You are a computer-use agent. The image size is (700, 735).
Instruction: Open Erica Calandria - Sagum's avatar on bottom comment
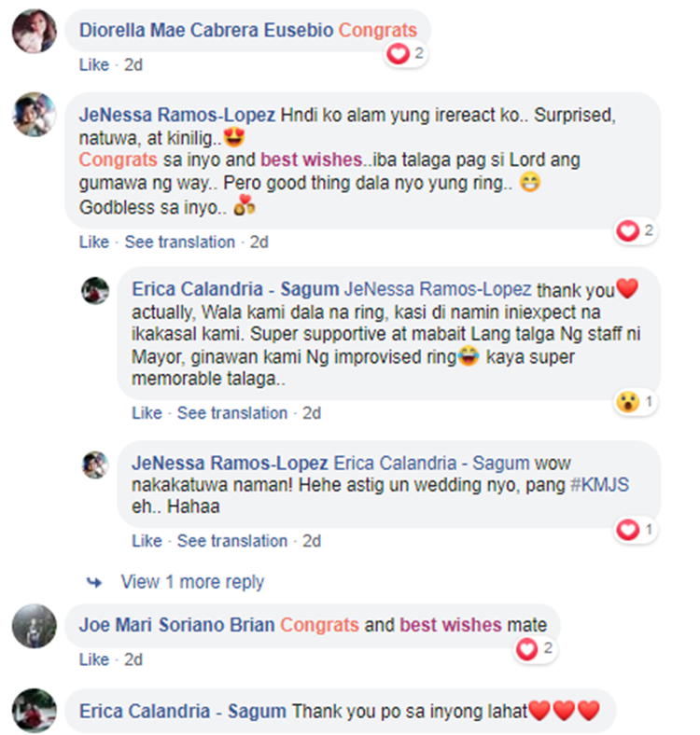35,710
